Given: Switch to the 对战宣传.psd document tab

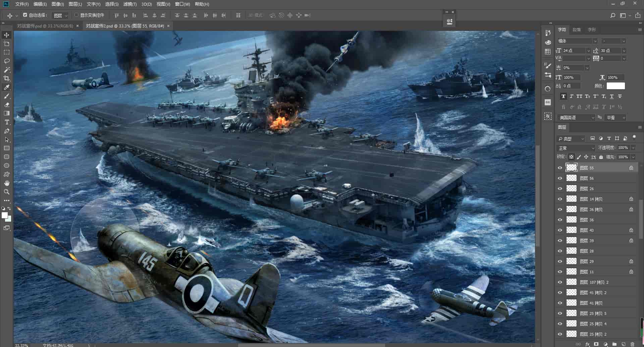Looking at the screenshot, I should pyautogui.click(x=45, y=26).
